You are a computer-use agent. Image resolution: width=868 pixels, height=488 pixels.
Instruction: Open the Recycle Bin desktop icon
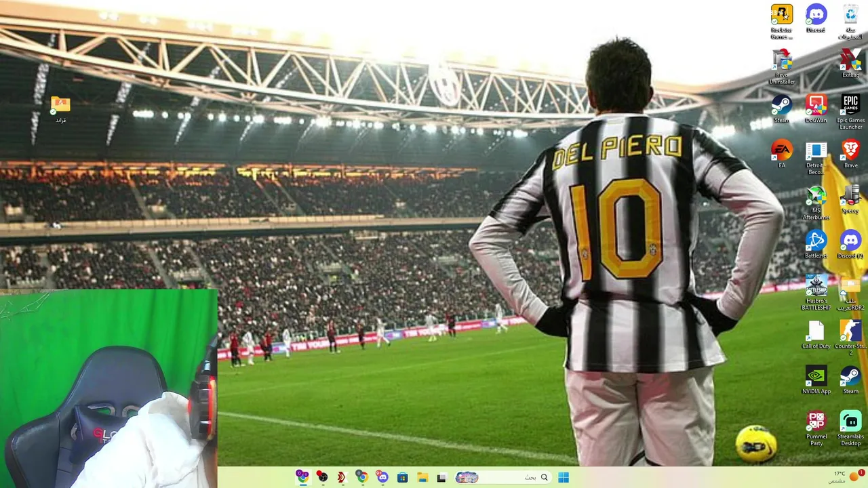click(850, 22)
